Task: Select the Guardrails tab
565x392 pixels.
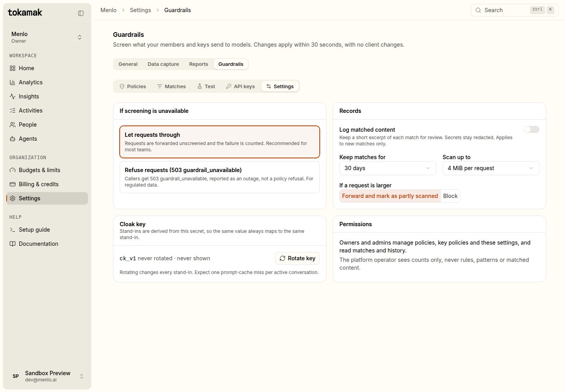Action: click(x=231, y=64)
